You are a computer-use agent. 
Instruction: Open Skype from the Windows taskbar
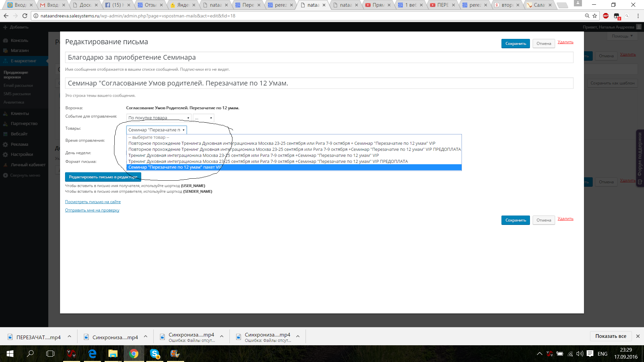[x=155, y=354]
